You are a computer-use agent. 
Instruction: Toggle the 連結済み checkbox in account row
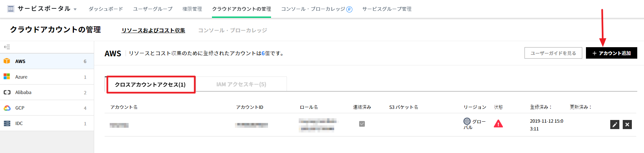click(x=362, y=124)
